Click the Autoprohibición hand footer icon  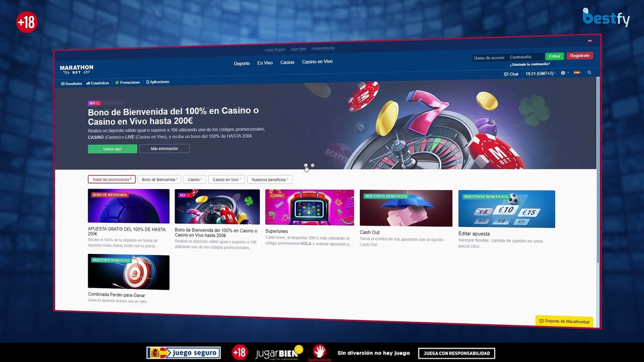point(319,352)
